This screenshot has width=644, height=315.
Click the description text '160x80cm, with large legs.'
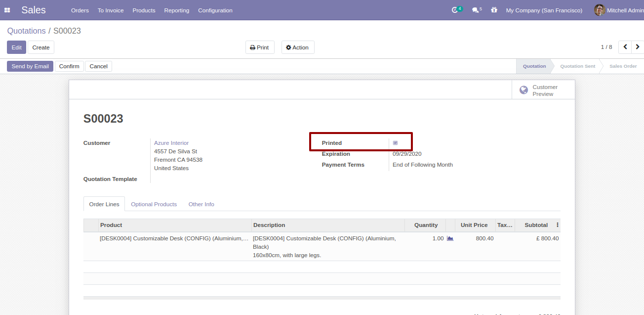287,255
